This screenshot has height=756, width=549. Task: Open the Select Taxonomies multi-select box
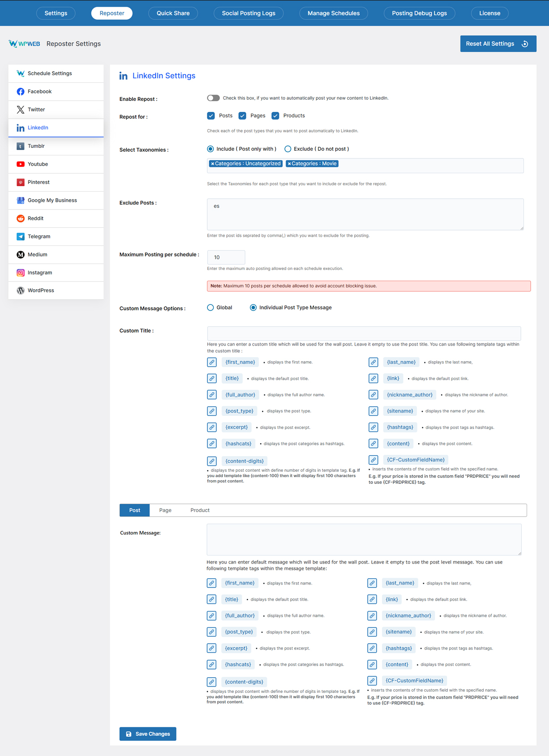(430, 165)
